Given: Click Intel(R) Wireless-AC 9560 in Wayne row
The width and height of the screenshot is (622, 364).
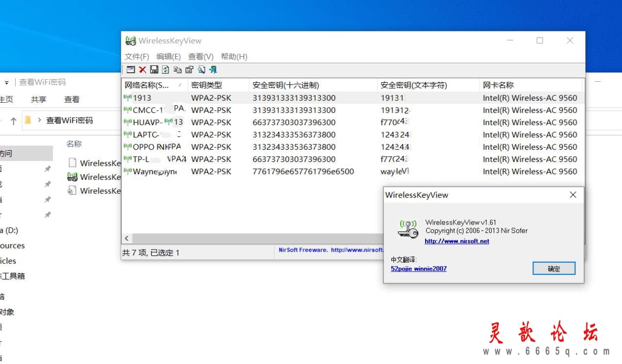Looking at the screenshot, I should tap(530, 171).
